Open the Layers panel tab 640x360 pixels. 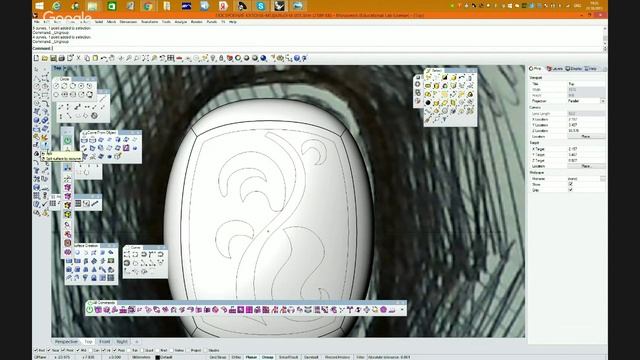(555, 69)
